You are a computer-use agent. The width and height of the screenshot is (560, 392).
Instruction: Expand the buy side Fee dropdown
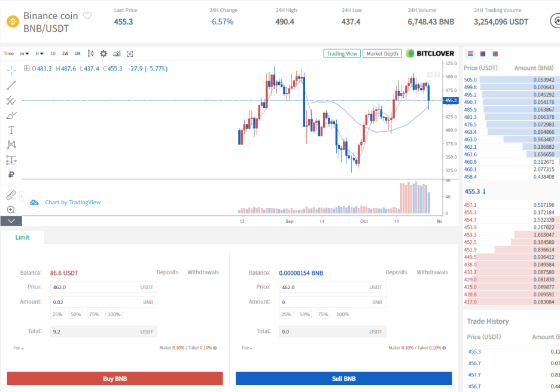coord(19,348)
